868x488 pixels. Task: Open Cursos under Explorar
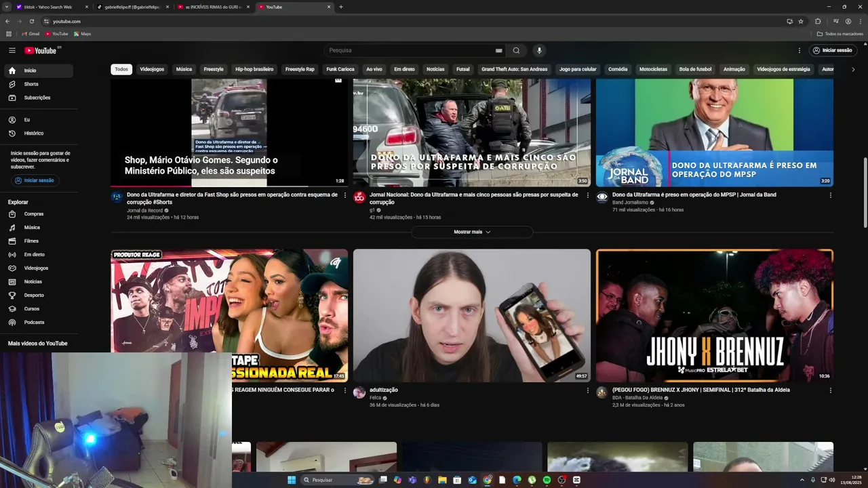pyautogui.click(x=40, y=309)
